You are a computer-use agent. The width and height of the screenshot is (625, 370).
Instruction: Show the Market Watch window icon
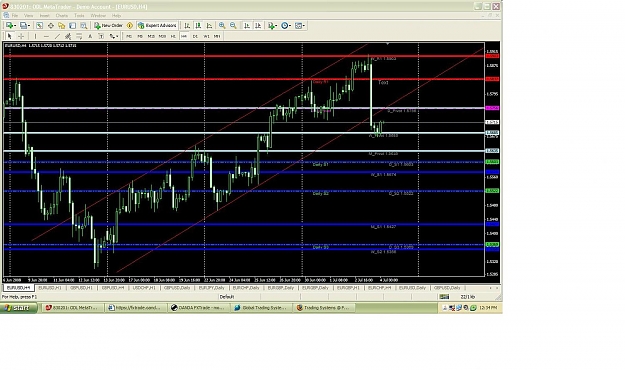coord(39,26)
